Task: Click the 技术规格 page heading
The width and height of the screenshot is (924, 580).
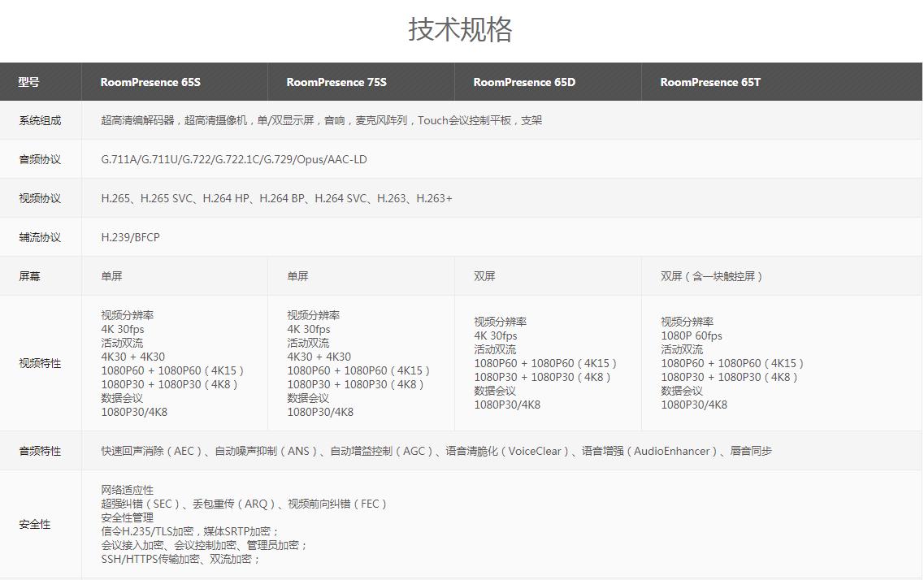Action: click(460, 30)
